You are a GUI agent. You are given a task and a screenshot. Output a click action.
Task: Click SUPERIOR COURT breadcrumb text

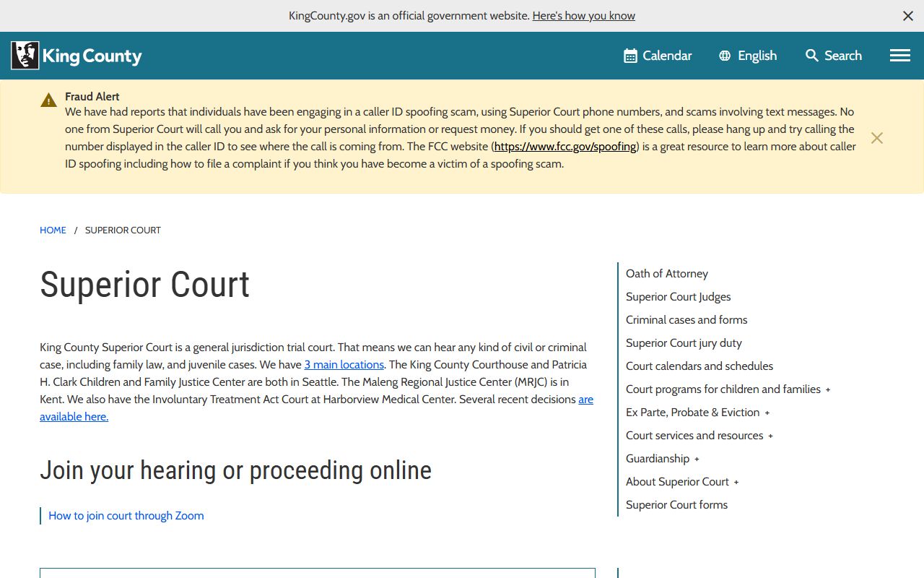[x=123, y=230]
